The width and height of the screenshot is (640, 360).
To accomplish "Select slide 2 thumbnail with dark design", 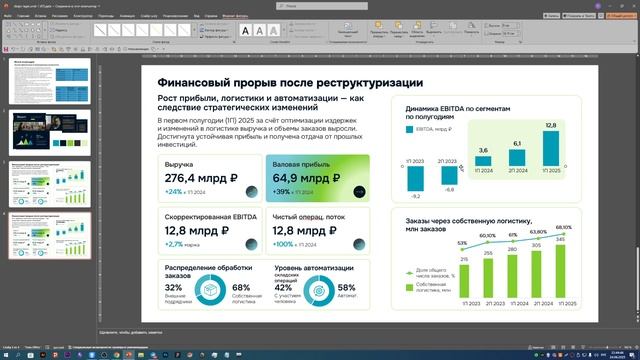I will (50, 132).
